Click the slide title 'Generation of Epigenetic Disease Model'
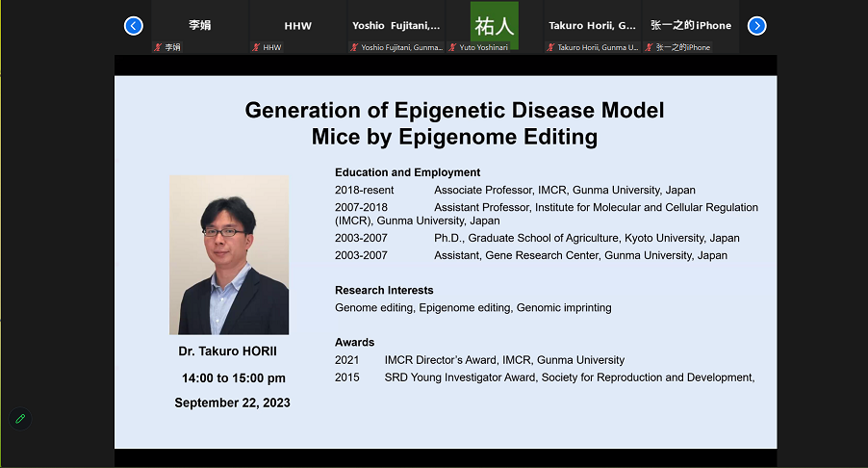868x468 pixels. (x=454, y=110)
